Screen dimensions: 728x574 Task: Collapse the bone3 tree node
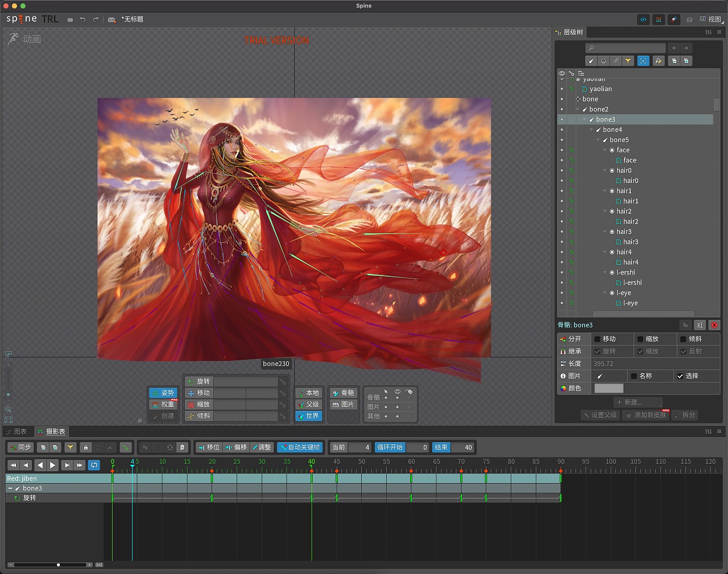(x=585, y=119)
